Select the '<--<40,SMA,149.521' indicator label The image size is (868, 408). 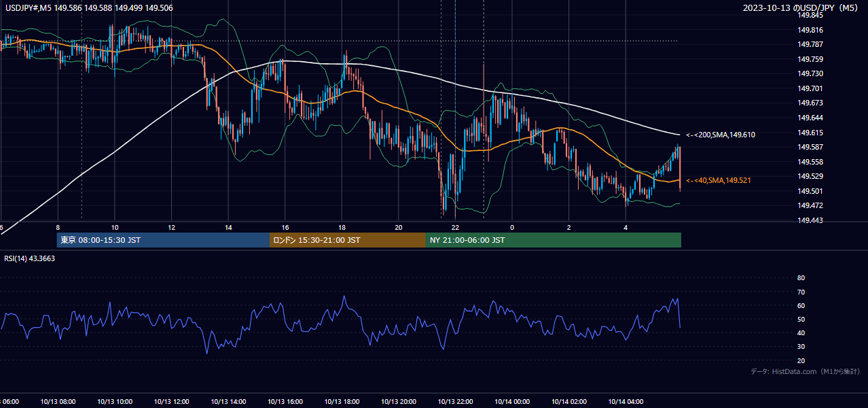[718, 180]
